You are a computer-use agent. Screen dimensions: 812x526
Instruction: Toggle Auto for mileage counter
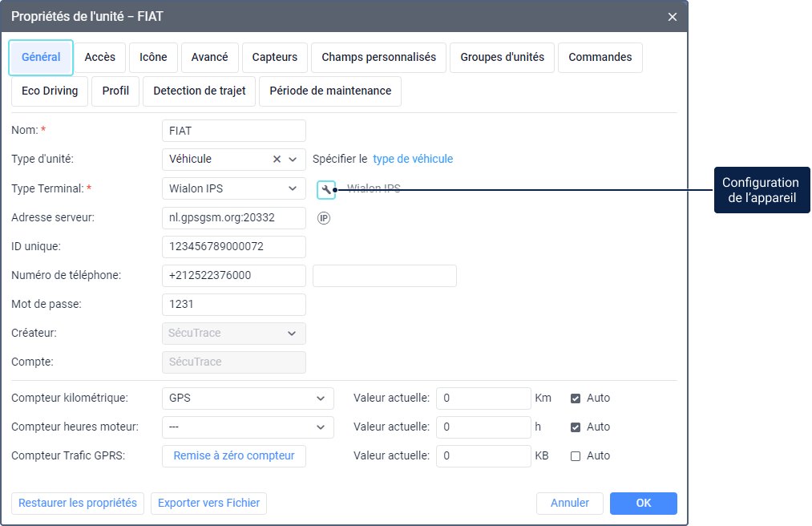(x=576, y=398)
